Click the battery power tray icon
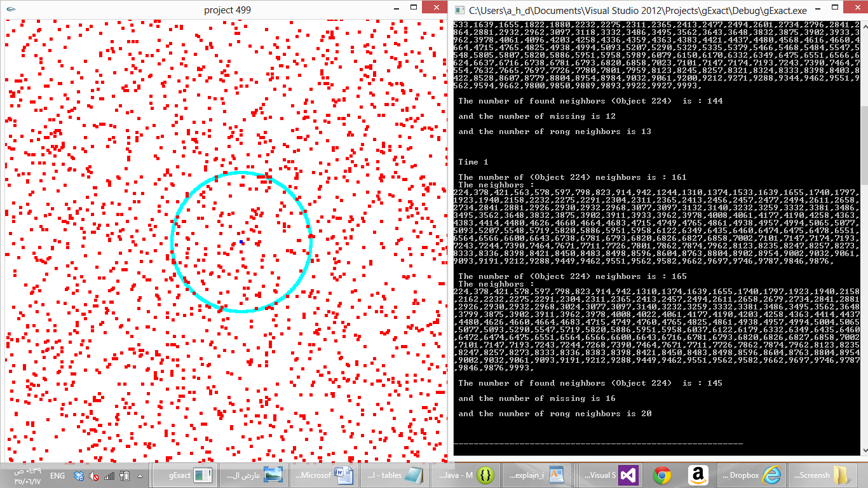This screenshot has width=868, height=488. (125, 476)
